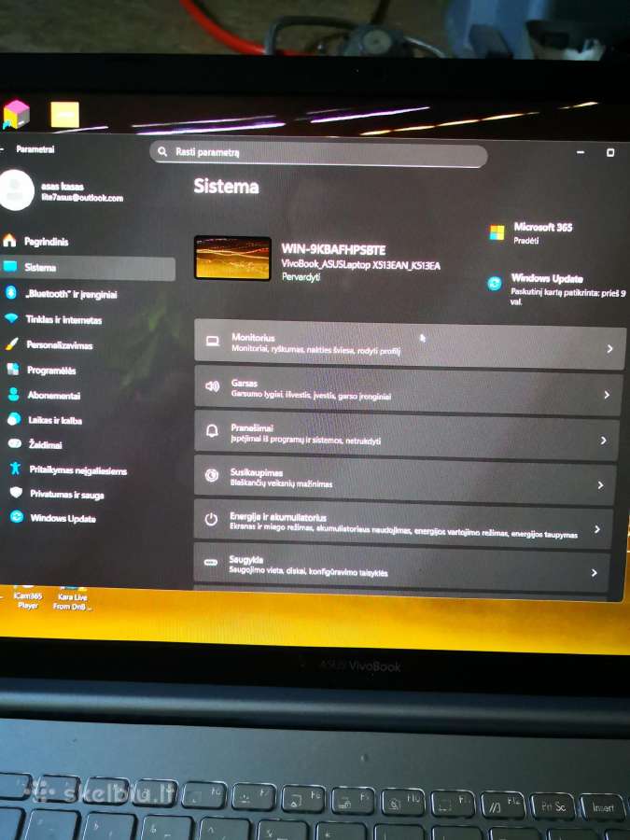630x840 pixels.
Task: Click the Sistema monitor icon in sidebar
Action: tap(10, 266)
